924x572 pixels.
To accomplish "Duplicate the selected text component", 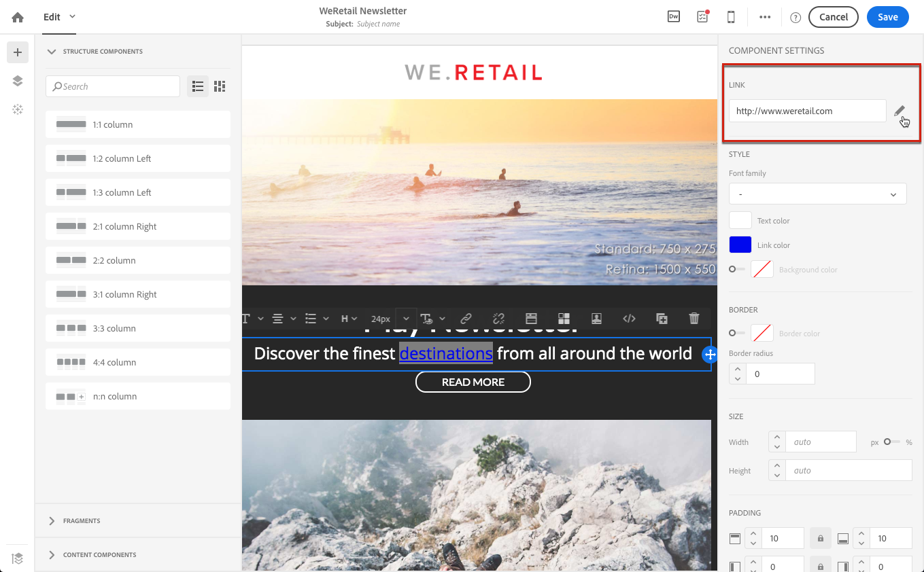I will click(x=662, y=319).
